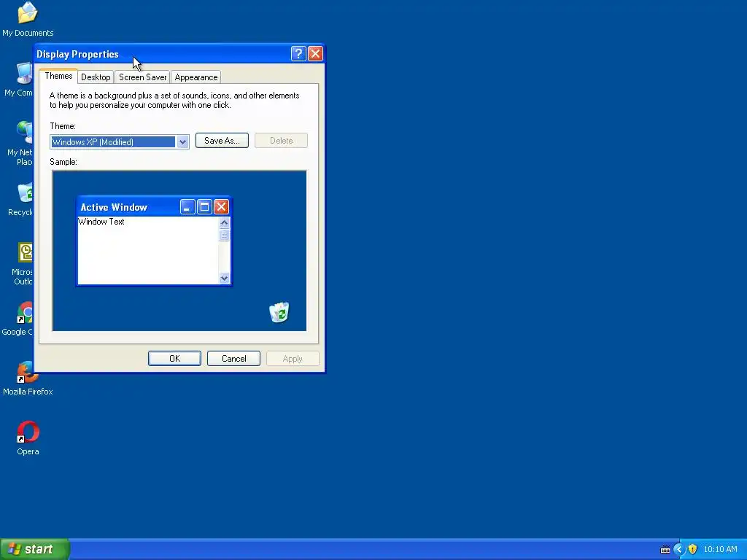Select the Mozilla Firefox desktop shortcut

(28, 378)
